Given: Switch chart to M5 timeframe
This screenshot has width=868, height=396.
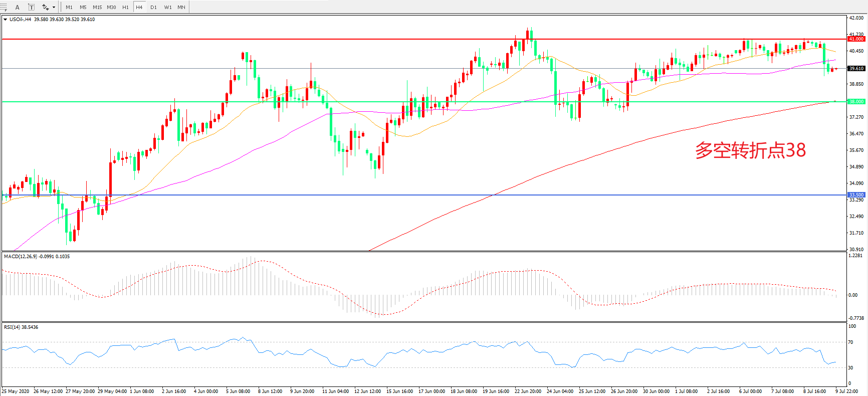Looking at the screenshot, I should coord(83,7).
